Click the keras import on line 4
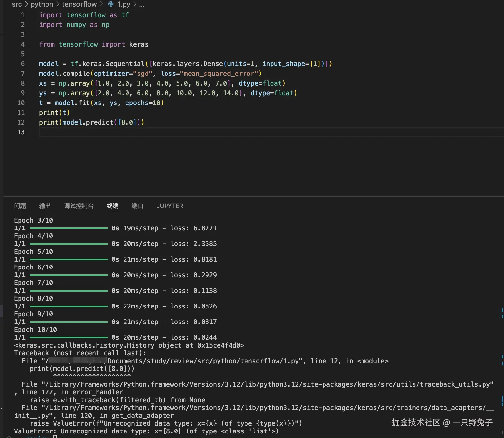Screen dimensions: 504x438 [139, 44]
